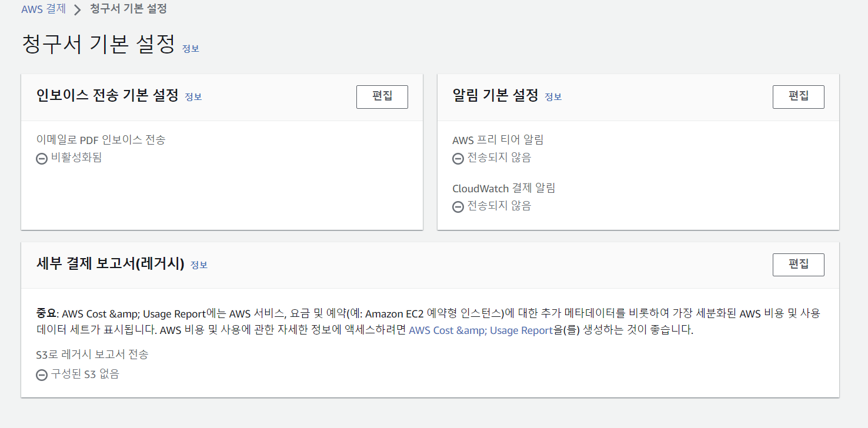Click status icon under AWS 프리 티어 알림
This screenshot has width=868, height=428.
tap(458, 158)
